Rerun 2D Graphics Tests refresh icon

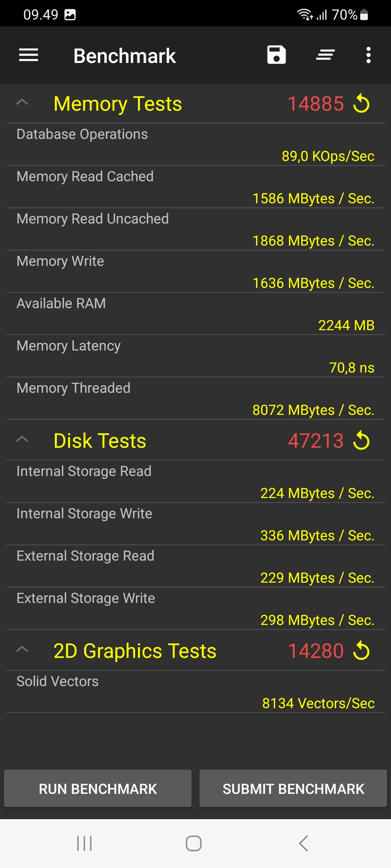(x=361, y=651)
